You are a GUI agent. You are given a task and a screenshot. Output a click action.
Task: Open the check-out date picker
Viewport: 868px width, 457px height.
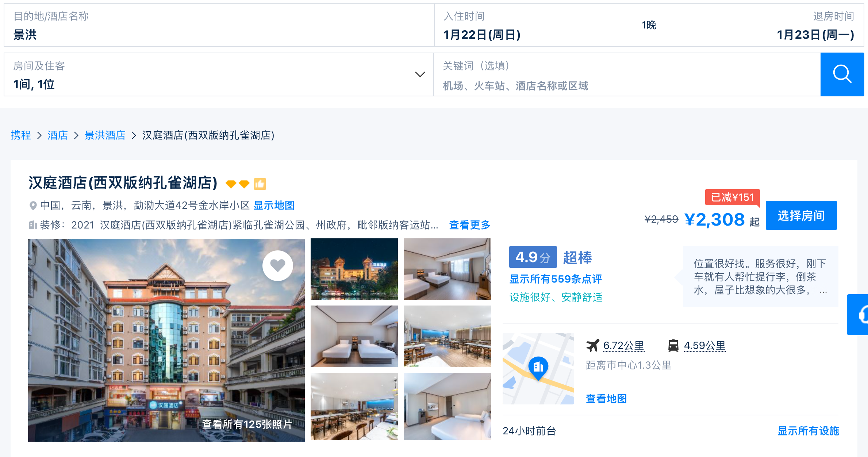[x=815, y=34]
